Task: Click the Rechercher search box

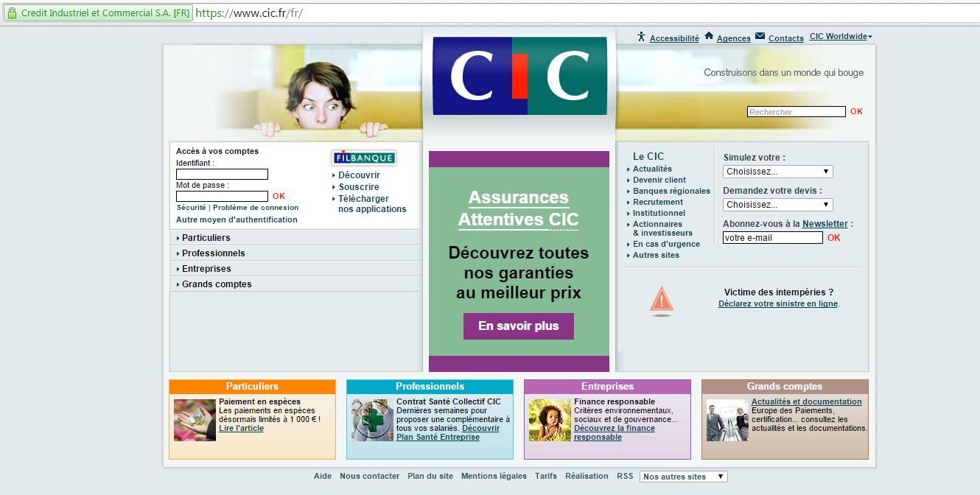Action: click(x=797, y=112)
